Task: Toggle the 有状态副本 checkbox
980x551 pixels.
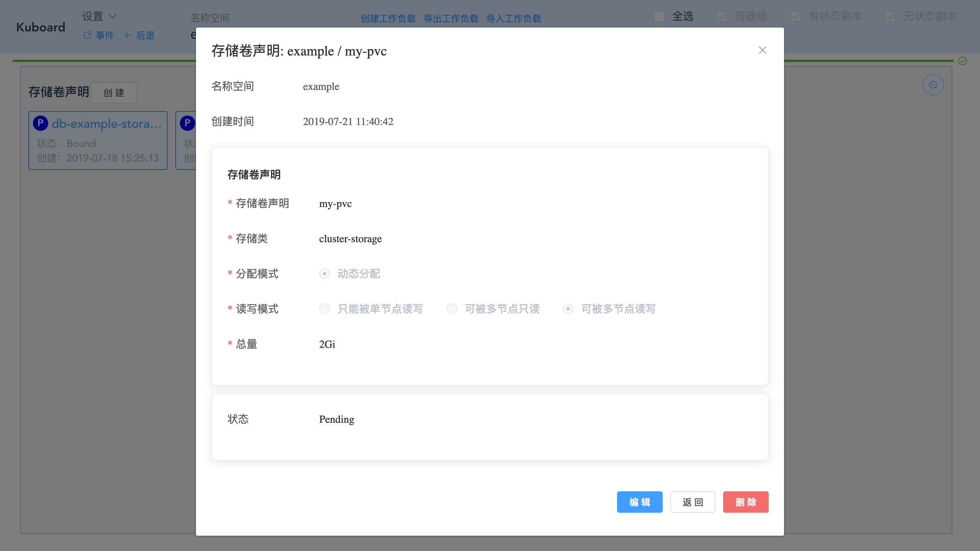Action: click(x=795, y=16)
